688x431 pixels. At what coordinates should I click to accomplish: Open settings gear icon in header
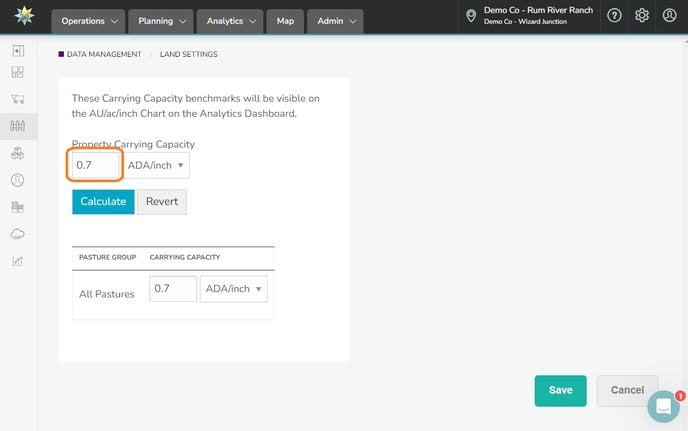click(642, 15)
